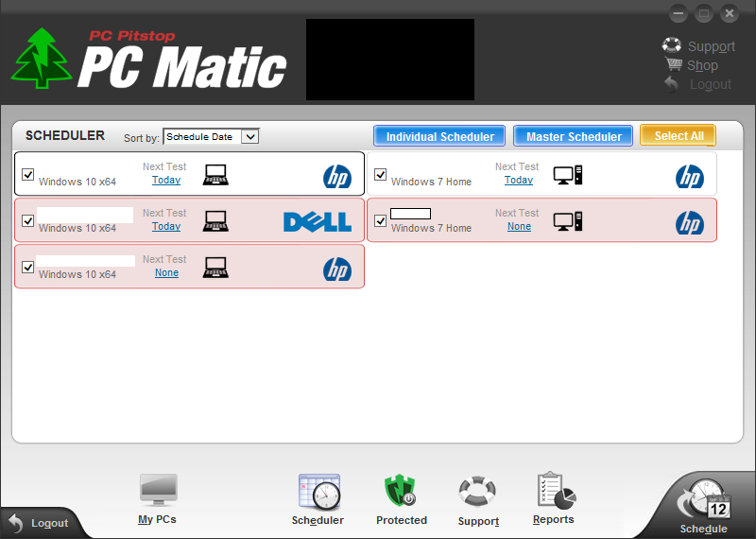Toggle the checkbox for the Dell PC
Screen dimensions: 756x539
click(27, 221)
